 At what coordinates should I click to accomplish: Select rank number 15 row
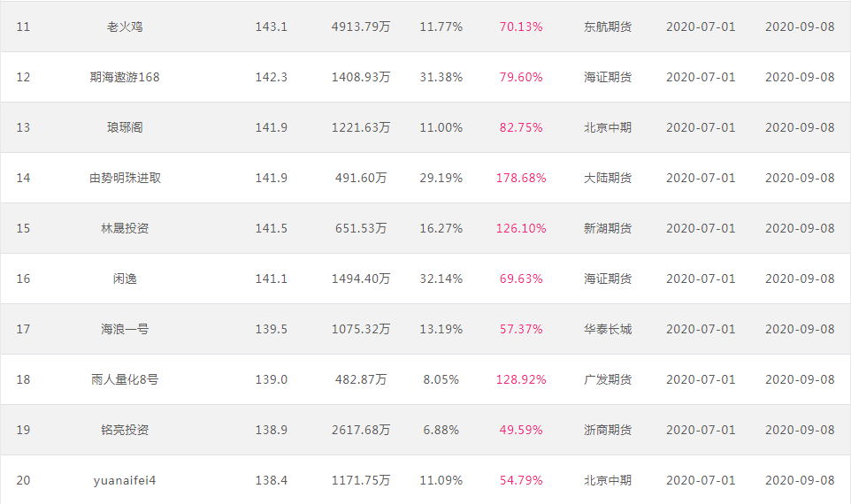(425, 228)
